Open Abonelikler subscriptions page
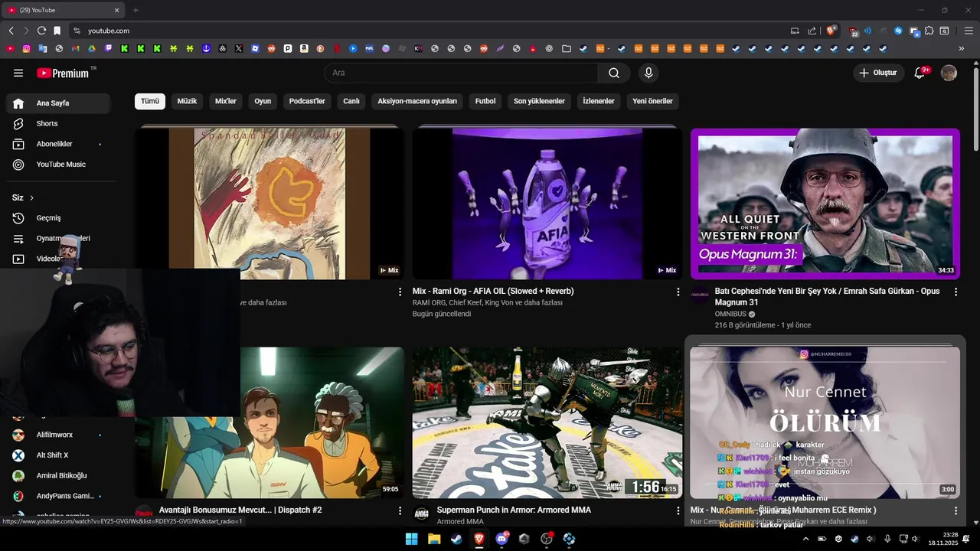This screenshot has width=980, height=551. tap(60, 144)
